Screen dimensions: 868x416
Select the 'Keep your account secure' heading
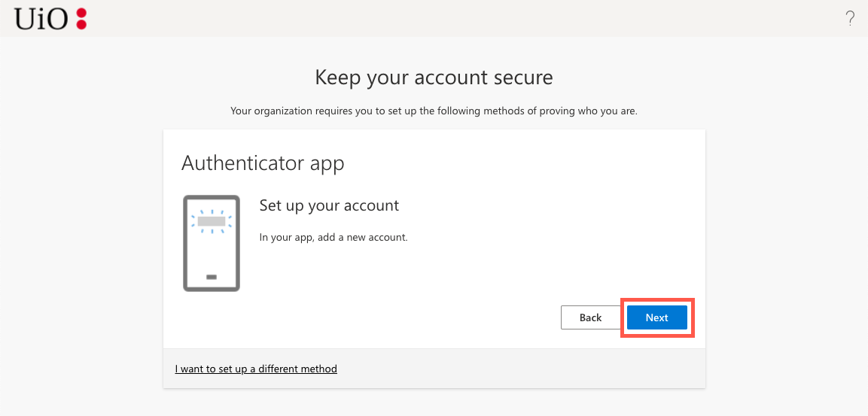pos(434,77)
